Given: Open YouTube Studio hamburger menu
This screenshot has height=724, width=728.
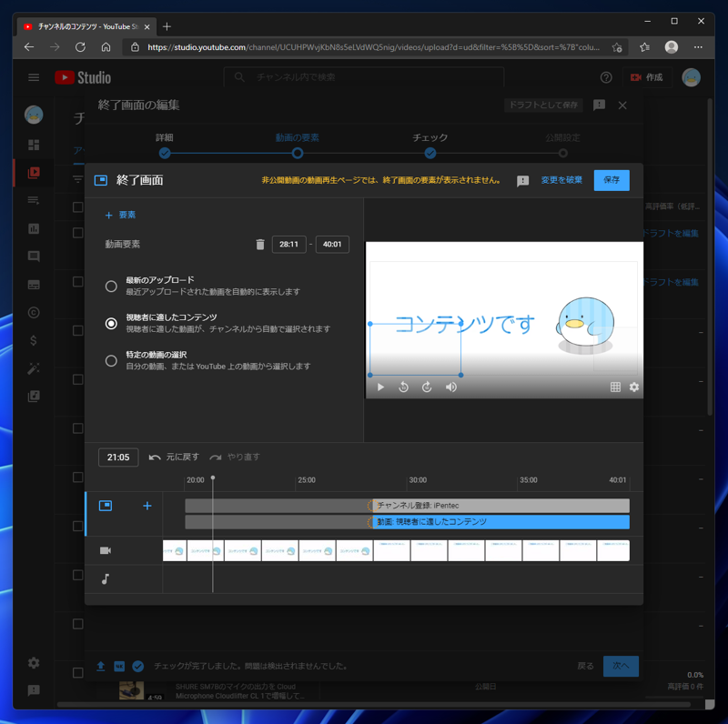Looking at the screenshot, I should pos(34,77).
